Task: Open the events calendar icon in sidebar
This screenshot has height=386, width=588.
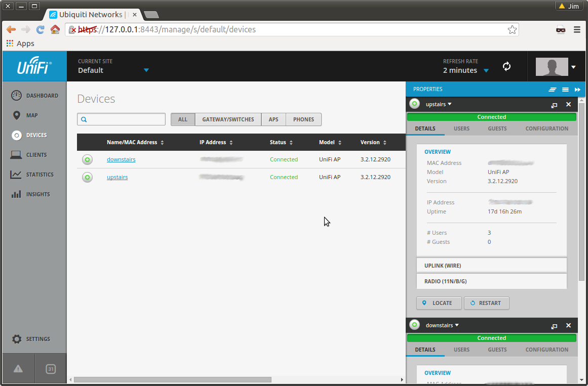Action: tap(51, 369)
